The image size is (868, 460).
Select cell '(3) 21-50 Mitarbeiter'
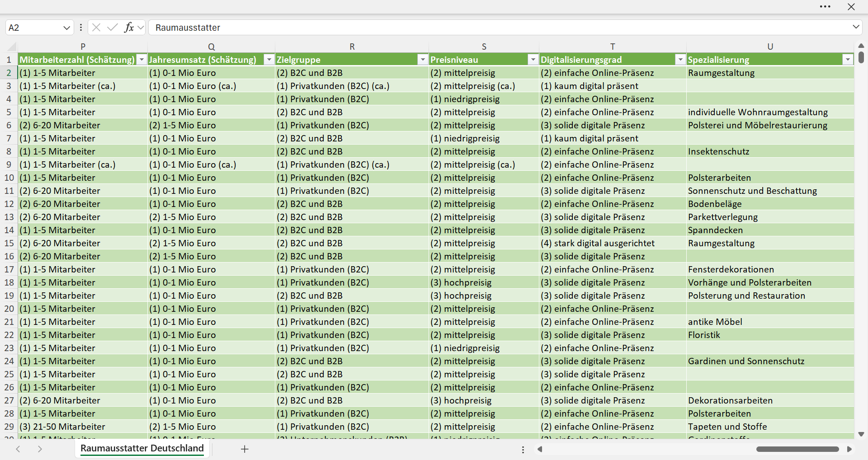tap(83, 427)
